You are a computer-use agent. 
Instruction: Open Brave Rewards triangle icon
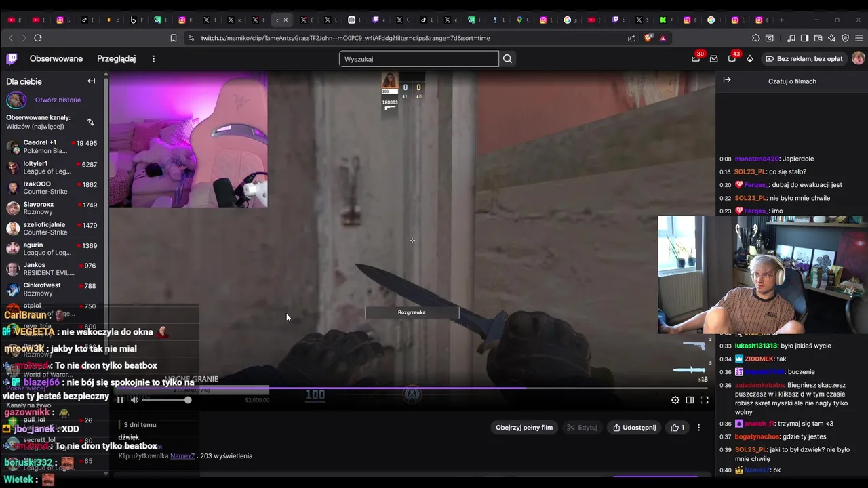point(663,38)
